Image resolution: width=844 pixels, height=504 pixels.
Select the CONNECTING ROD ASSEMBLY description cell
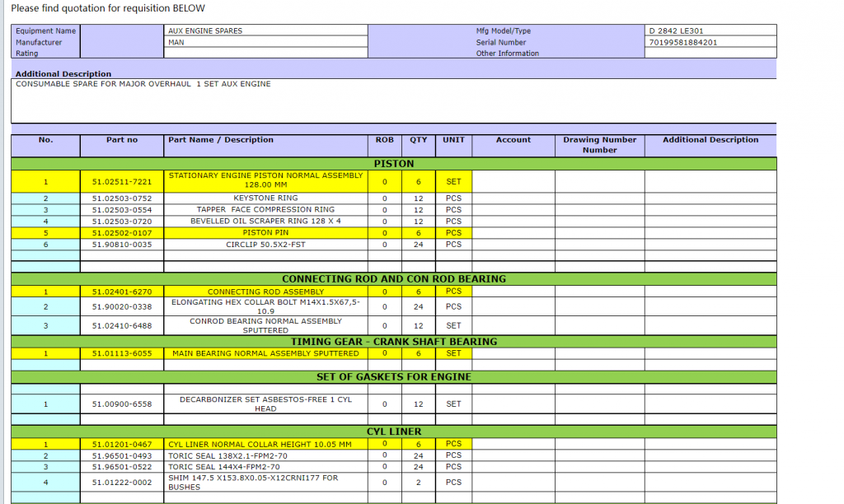point(265,292)
